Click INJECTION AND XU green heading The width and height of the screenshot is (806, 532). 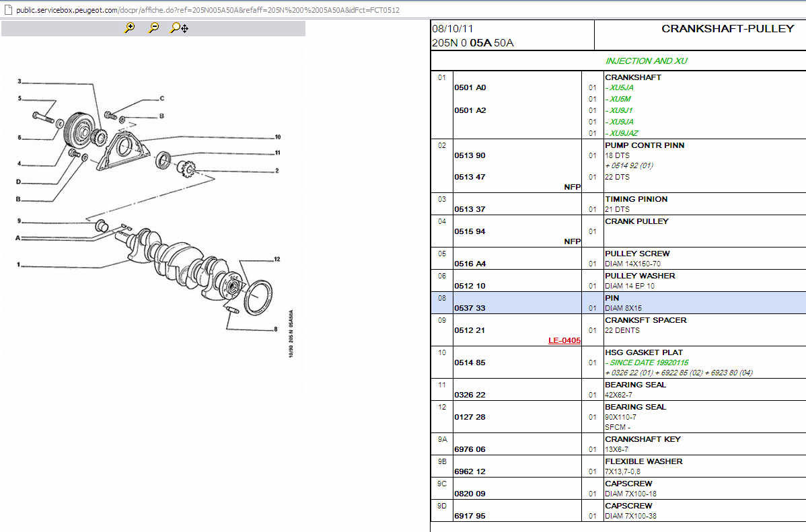click(x=646, y=61)
